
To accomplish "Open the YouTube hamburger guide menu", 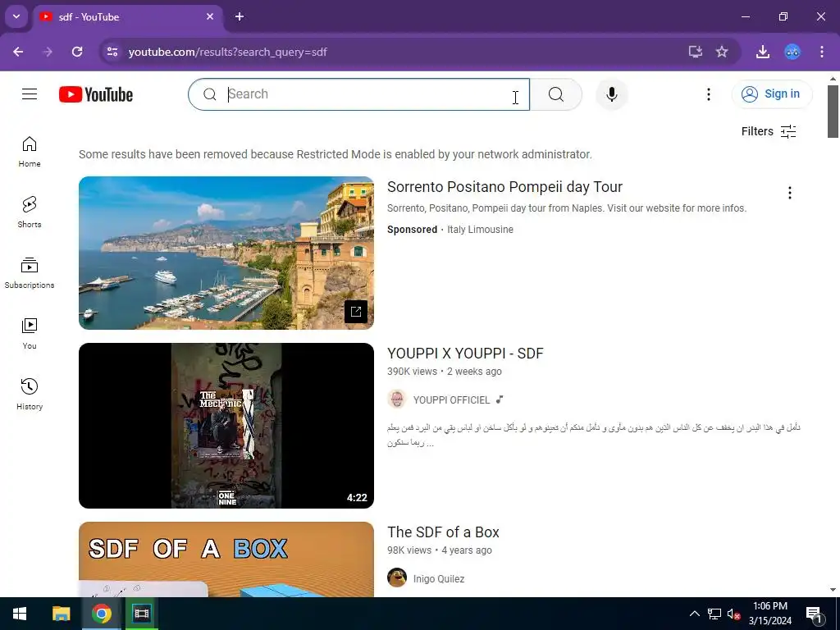I will pyautogui.click(x=30, y=94).
